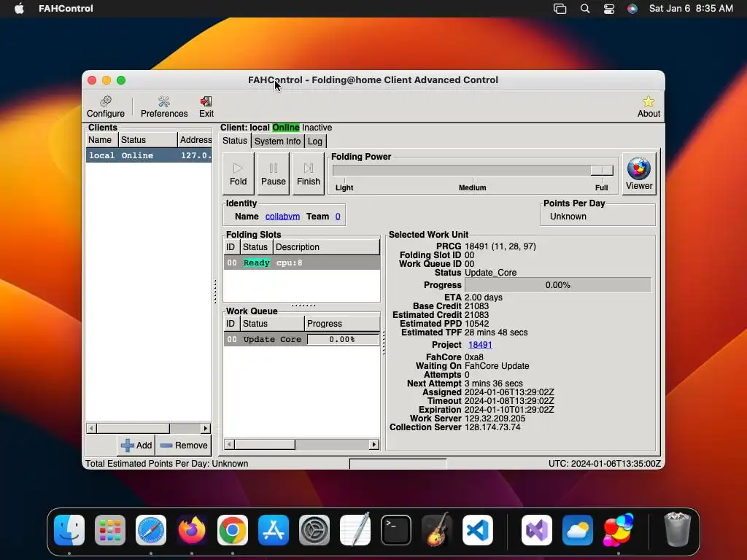Open project 18491 link
The image size is (747, 560).
click(480, 345)
